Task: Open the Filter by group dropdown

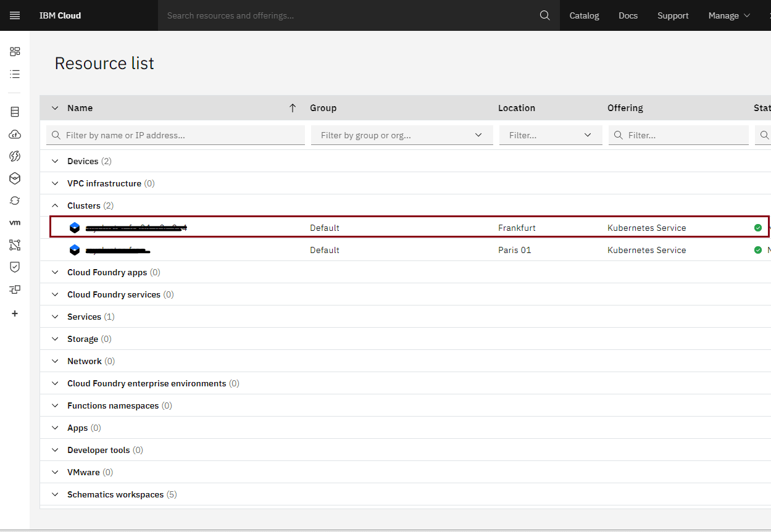Action: (x=401, y=135)
